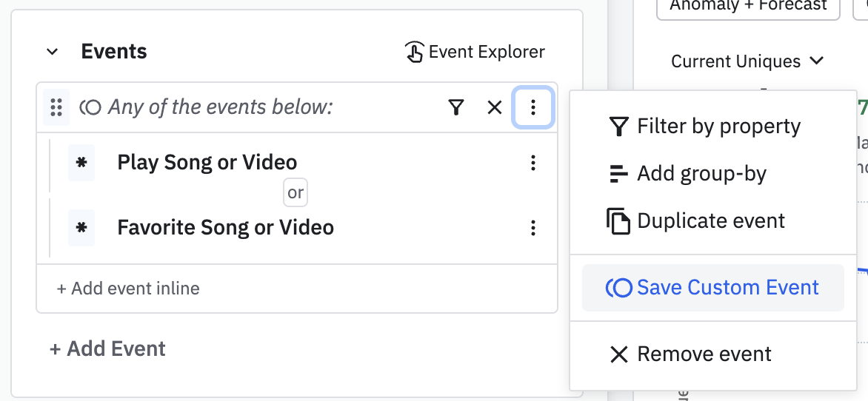Click asterisk icon beside Favorite Song or Video
868x401 pixels.
[81, 228]
